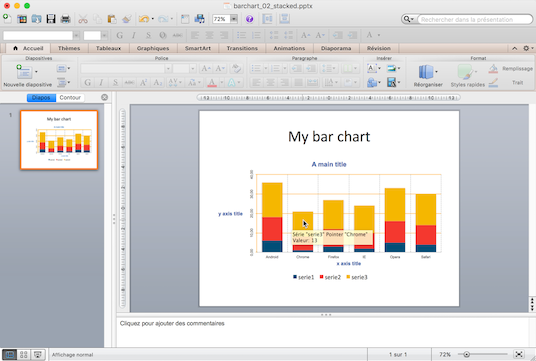Open the template gallery icon
Screen dimensions: 536x361
click(x=22, y=19)
